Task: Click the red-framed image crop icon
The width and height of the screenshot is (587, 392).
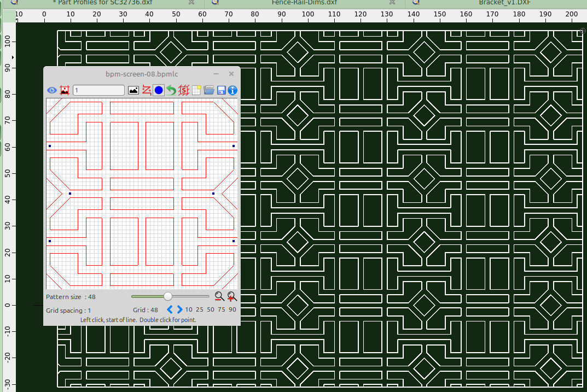Action: tap(64, 90)
